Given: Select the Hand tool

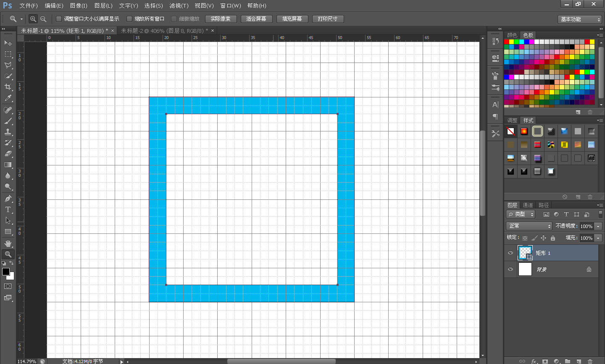Looking at the screenshot, I should pyautogui.click(x=8, y=244).
